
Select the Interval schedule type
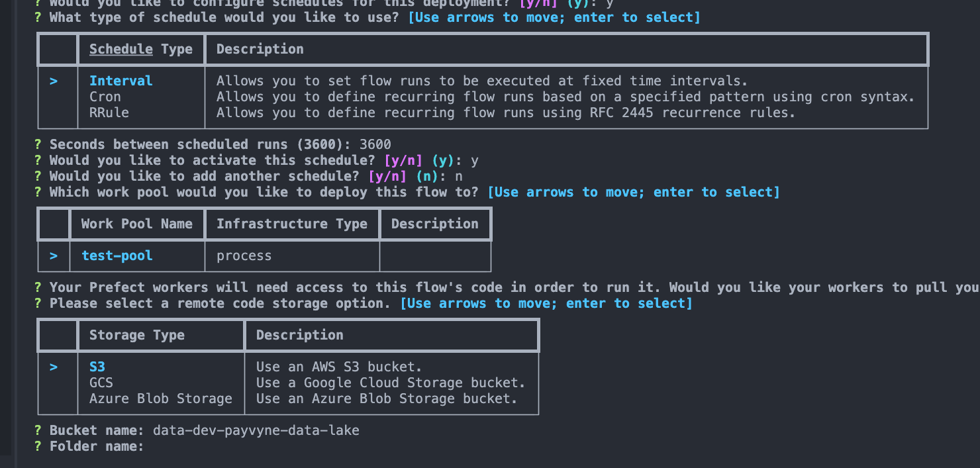[x=121, y=81]
